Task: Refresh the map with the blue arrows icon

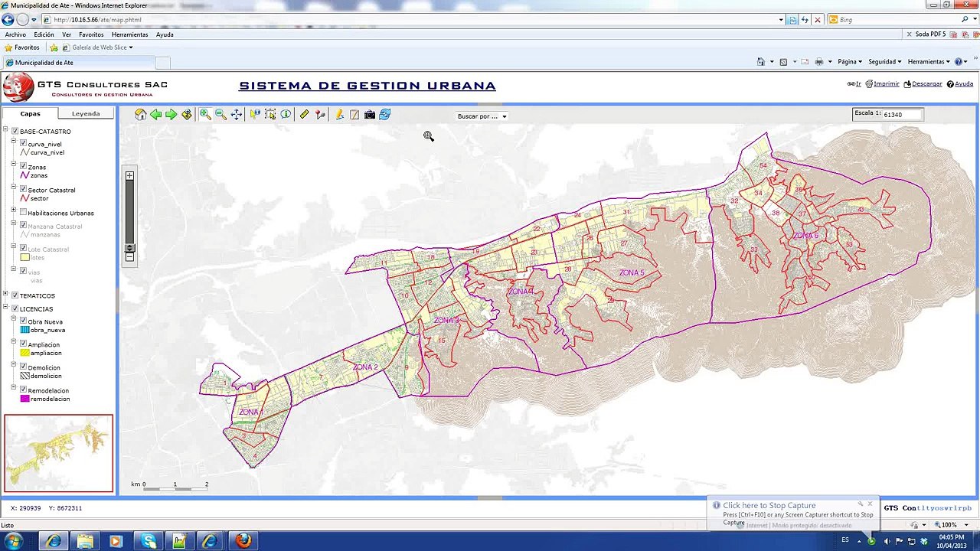Action: click(385, 115)
